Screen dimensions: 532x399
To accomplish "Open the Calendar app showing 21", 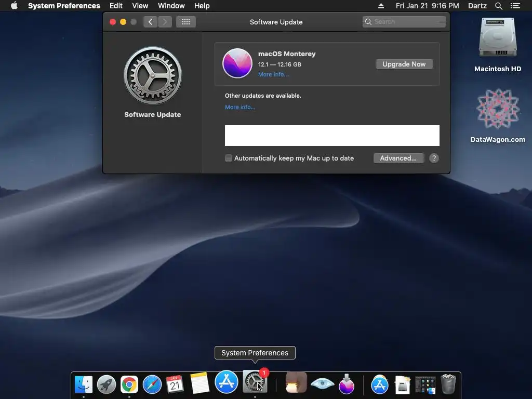I will [x=175, y=384].
